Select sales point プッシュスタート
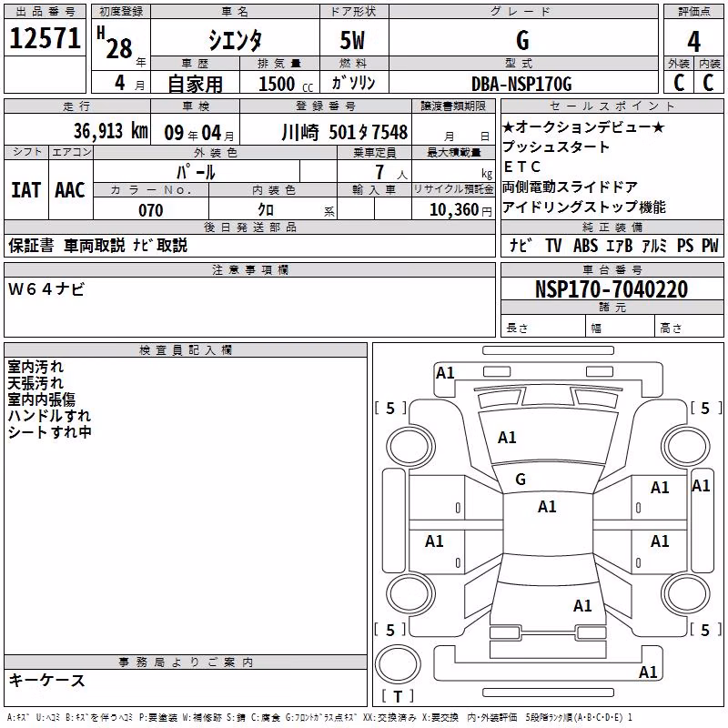The height and width of the screenshot is (728, 728). [556, 147]
